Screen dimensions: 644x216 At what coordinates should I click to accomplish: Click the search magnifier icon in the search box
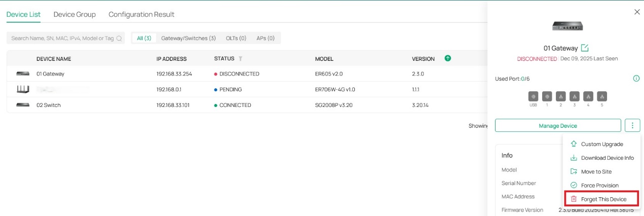point(119,38)
